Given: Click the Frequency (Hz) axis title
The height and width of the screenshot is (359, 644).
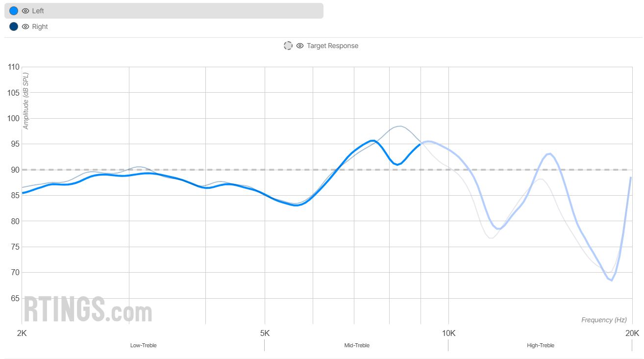Looking at the screenshot, I should click(604, 320).
